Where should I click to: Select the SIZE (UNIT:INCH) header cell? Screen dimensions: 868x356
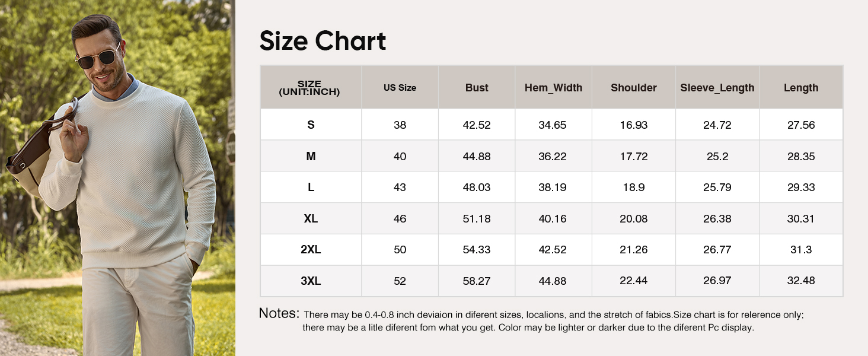tap(309, 88)
